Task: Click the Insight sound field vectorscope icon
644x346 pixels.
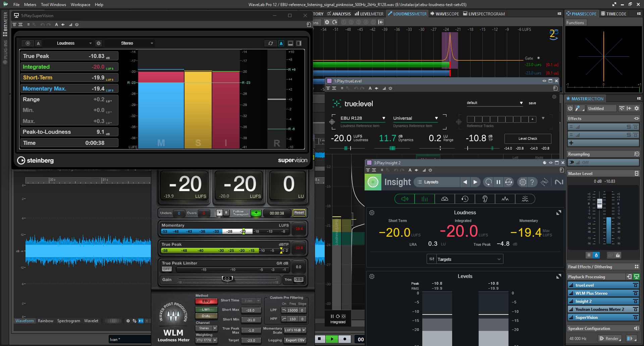Action: 445,199
